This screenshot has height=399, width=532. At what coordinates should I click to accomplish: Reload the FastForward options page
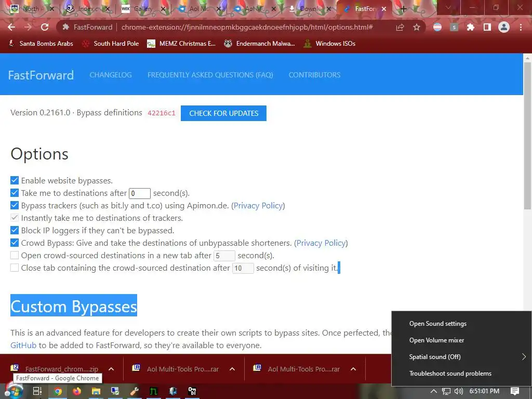tap(45, 27)
